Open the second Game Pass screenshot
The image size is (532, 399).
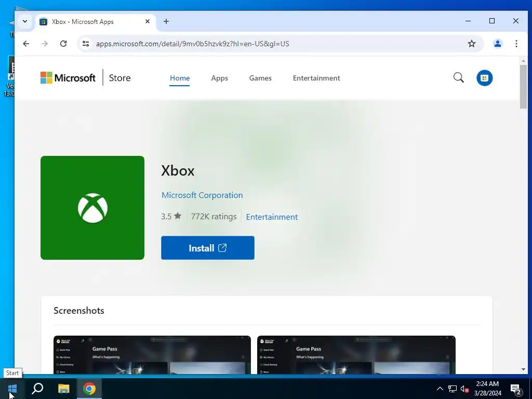[x=356, y=355]
